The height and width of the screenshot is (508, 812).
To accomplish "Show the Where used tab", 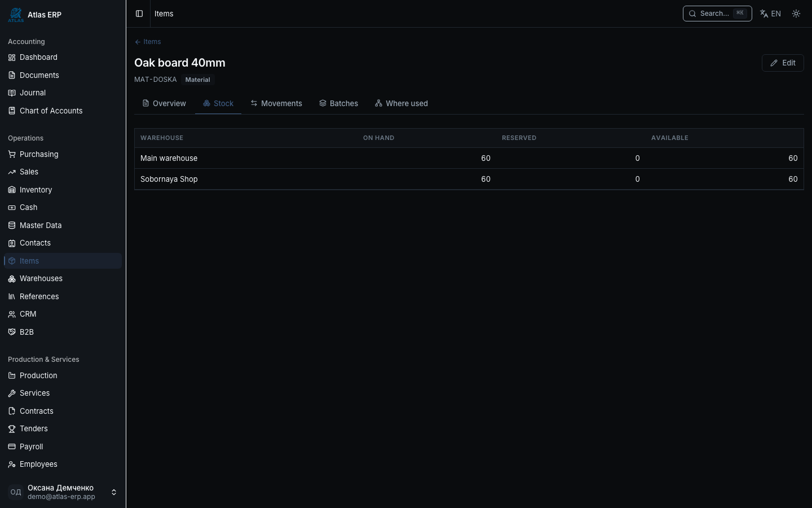I will coord(401,103).
